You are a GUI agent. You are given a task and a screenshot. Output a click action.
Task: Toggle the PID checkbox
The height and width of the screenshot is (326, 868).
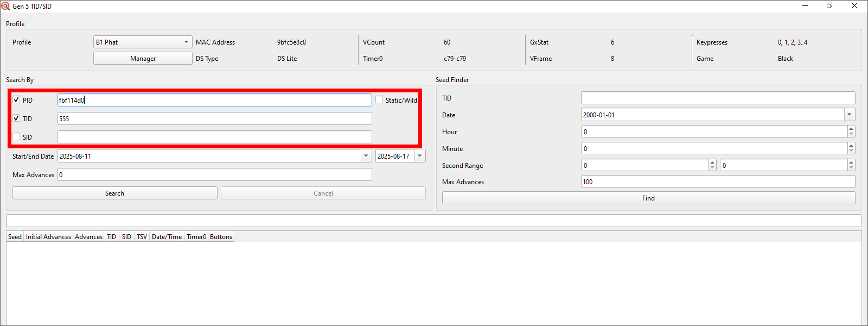[x=16, y=100]
